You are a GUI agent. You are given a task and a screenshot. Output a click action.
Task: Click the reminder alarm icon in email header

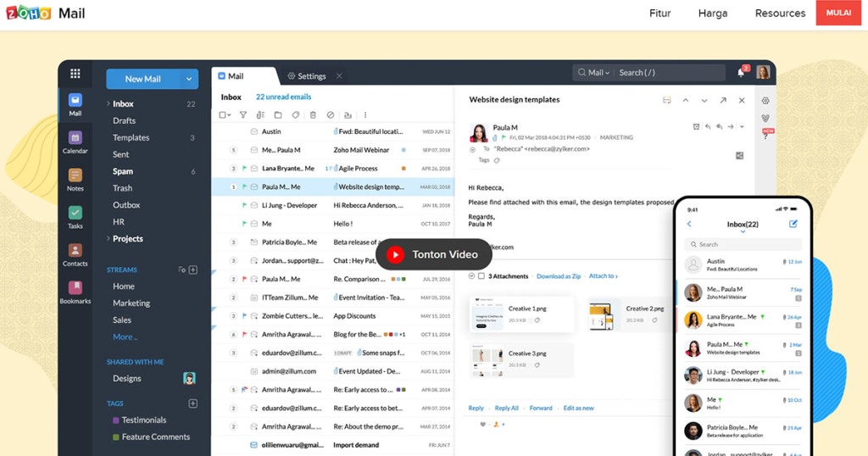click(x=696, y=127)
